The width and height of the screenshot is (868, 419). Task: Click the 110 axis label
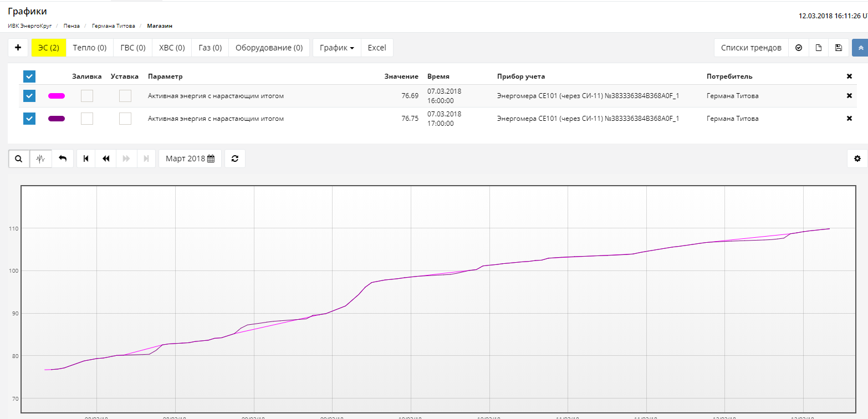pos(13,228)
